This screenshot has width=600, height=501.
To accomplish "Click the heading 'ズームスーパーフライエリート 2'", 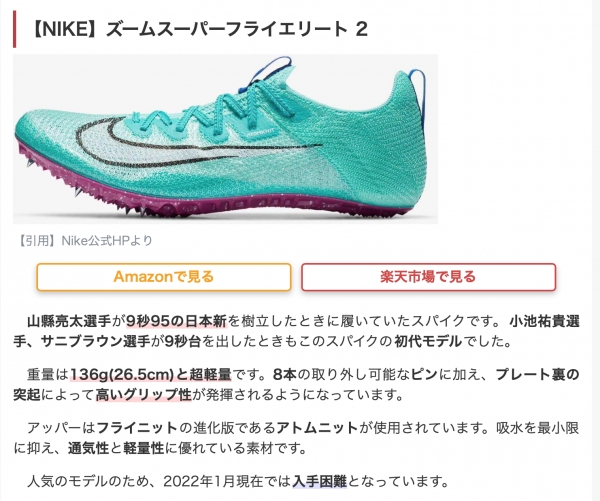I will (236, 29).
